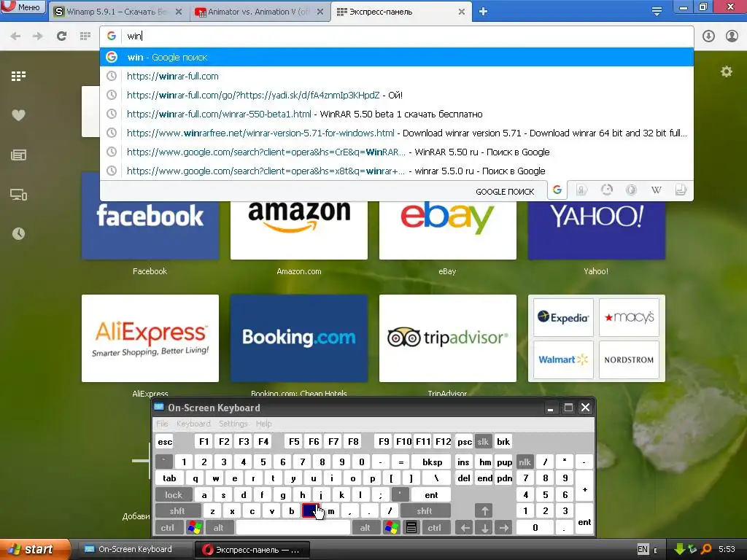The image size is (747, 560).
Task: Open the eBay speed dial tile
Action: pyautogui.click(x=448, y=230)
